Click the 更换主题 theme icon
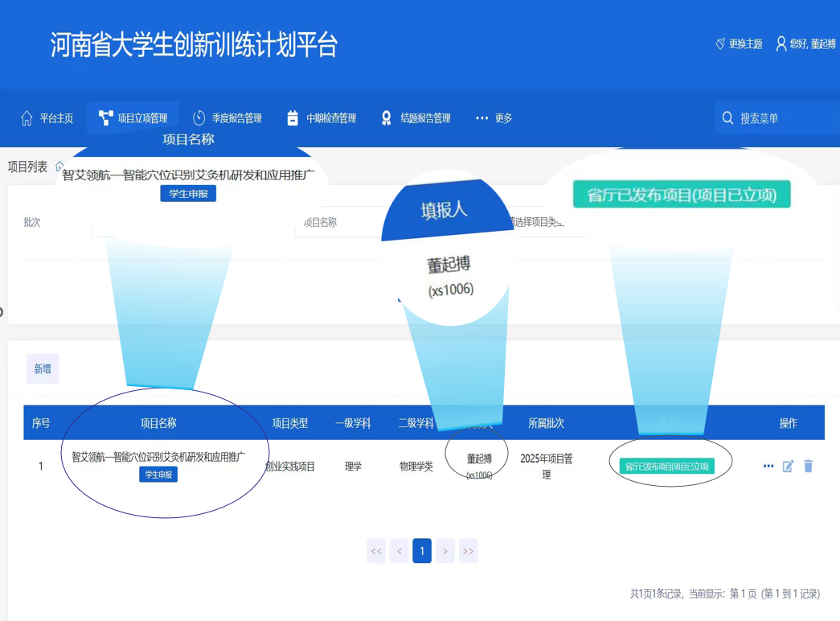Viewport: 840px width, 621px height. pyautogui.click(x=720, y=43)
